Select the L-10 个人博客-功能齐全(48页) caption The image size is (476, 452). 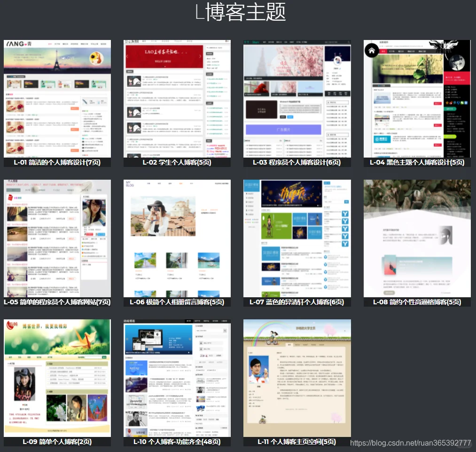[177, 441]
